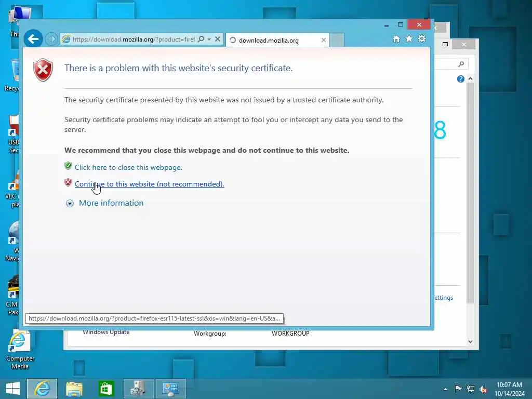Click the Action Center flag icon
The image size is (532, 399).
tap(458, 389)
